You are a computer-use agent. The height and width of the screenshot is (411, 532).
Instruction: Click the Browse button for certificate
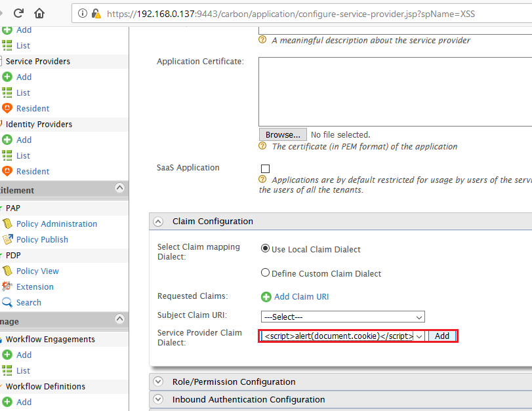283,135
